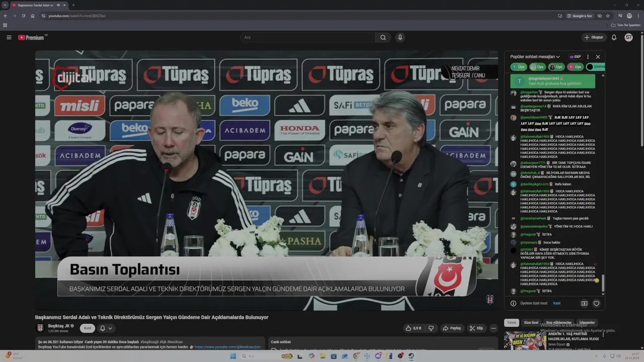Click the address bar URL

(x=77, y=16)
